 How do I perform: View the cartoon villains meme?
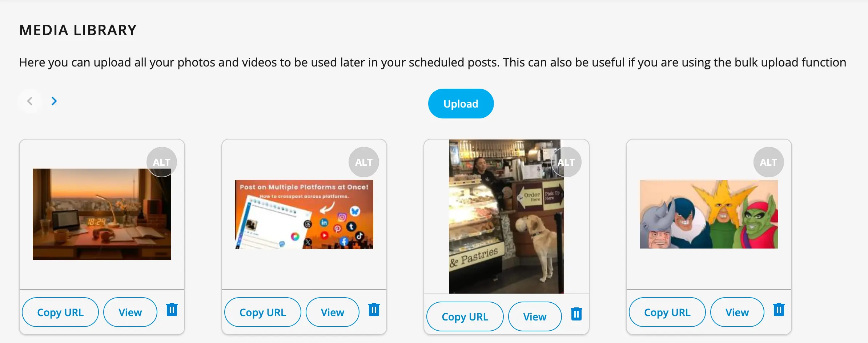737,312
